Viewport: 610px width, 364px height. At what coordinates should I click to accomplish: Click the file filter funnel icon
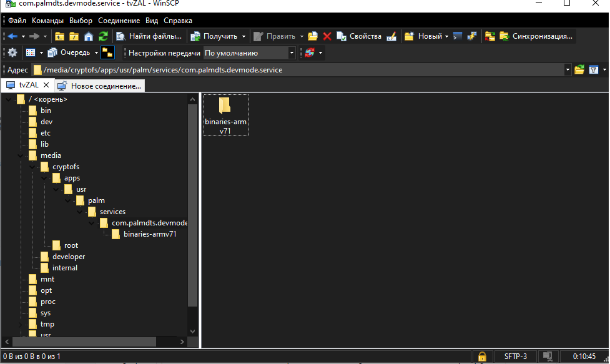pos(594,70)
